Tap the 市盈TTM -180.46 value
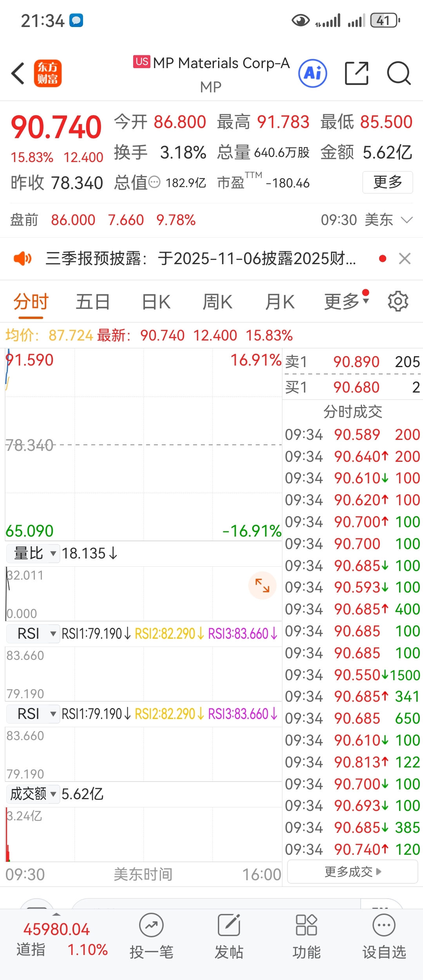The height and width of the screenshot is (980, 423). [x=264, y=182]
